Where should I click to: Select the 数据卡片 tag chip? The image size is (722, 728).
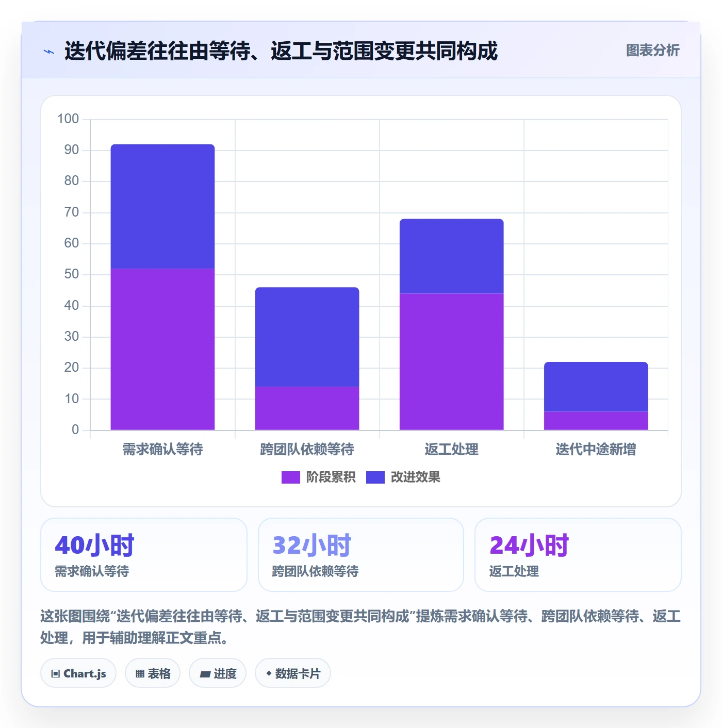(x=292, y=673)
